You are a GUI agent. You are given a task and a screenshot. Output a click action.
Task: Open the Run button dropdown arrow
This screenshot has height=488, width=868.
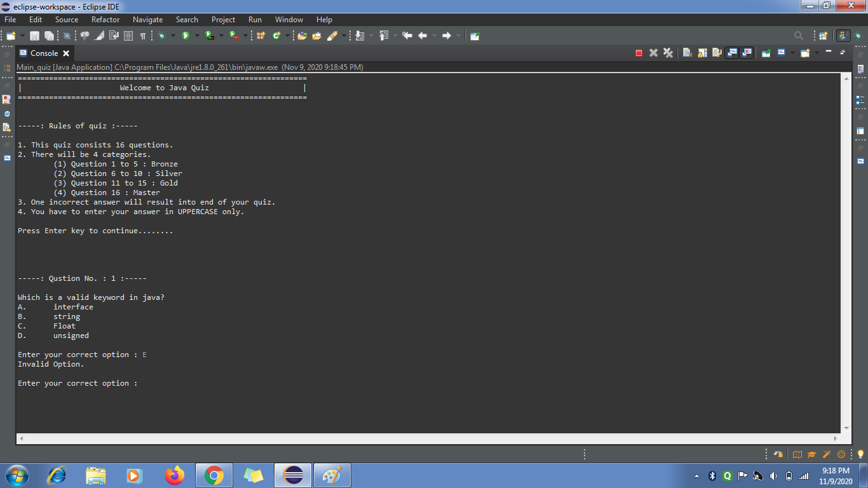pyautogui.click(x=197, y=36)
